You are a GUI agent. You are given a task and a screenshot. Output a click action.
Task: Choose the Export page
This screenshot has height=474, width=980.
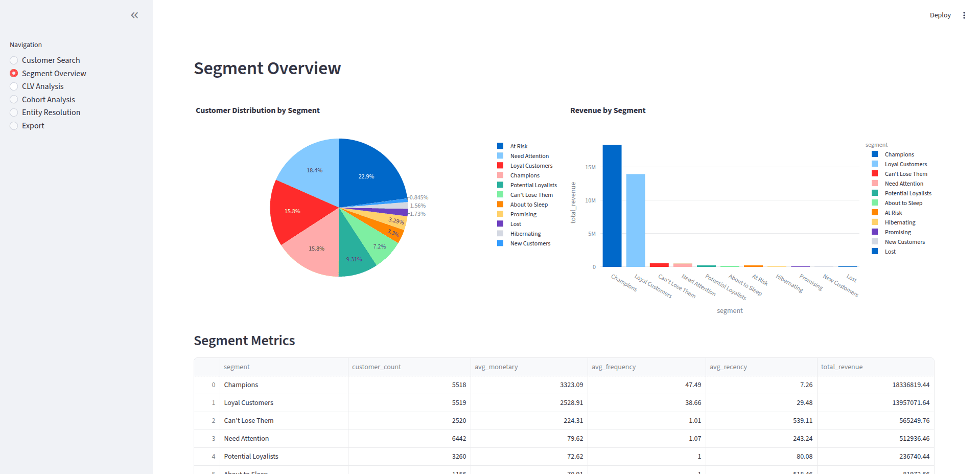click(33, 125)
